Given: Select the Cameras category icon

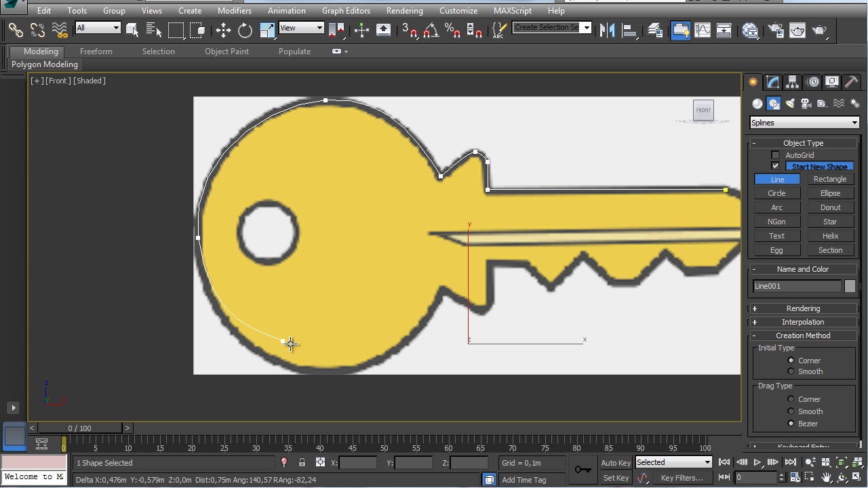Looking at the screenshot, I should [806, 104].
